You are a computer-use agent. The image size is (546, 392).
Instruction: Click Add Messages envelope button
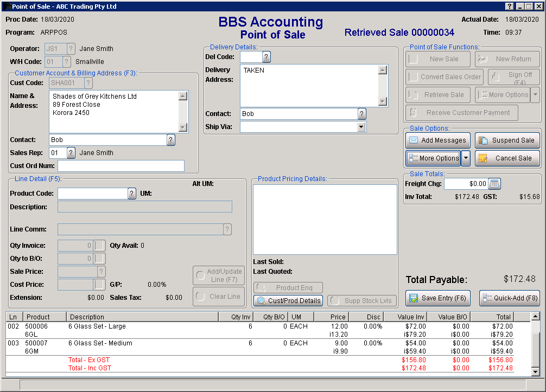436,140
